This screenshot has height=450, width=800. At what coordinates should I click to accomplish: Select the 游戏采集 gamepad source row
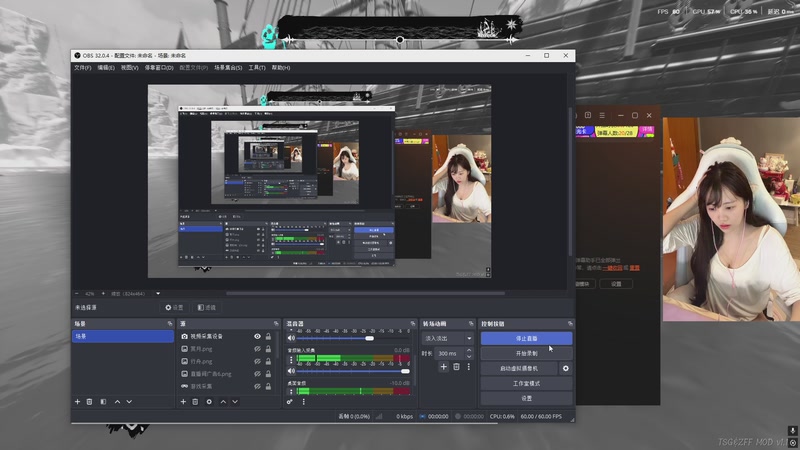tap(226, 386)
